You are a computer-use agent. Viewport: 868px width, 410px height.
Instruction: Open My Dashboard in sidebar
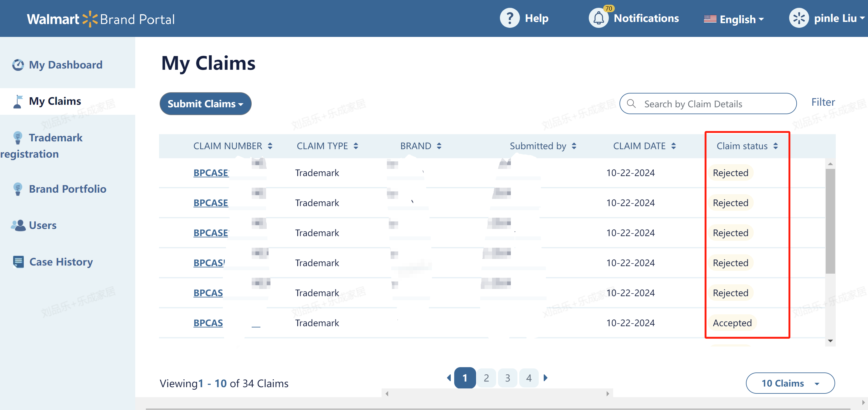tap(66, 65)
